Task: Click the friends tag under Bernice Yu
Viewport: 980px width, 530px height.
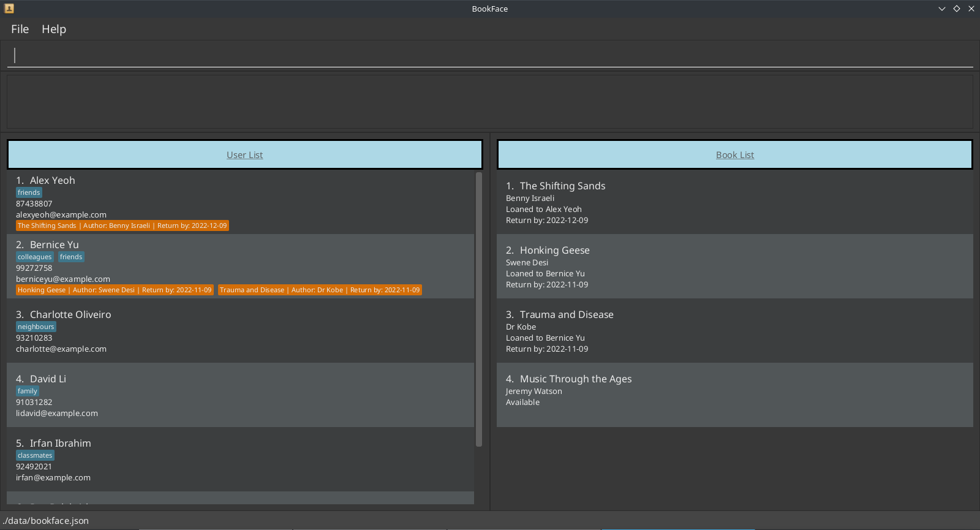Action: [x=71, y=257]
